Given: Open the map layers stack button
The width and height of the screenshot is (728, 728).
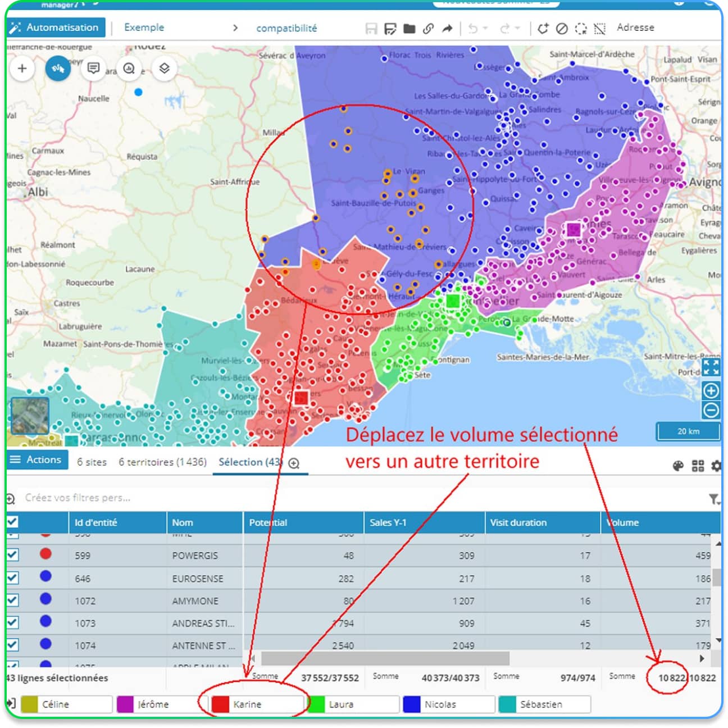Looking at the screenshot, I should coord(164,69).
